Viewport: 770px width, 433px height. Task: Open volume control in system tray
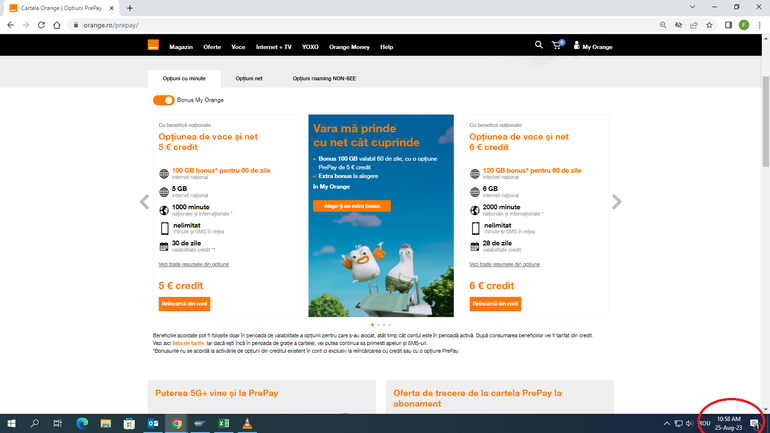pos(689,423)
